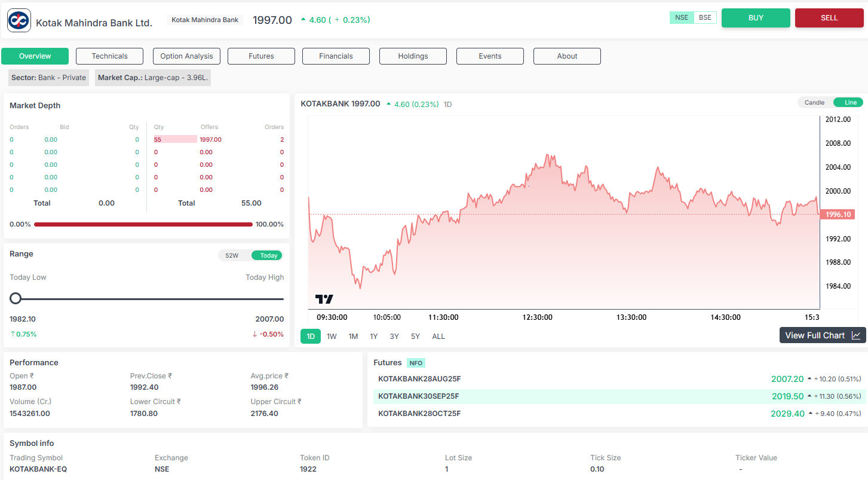The height and width of the screenshot is (480, 868).
Task: Click the green BUY button
Action: [756, 18]
